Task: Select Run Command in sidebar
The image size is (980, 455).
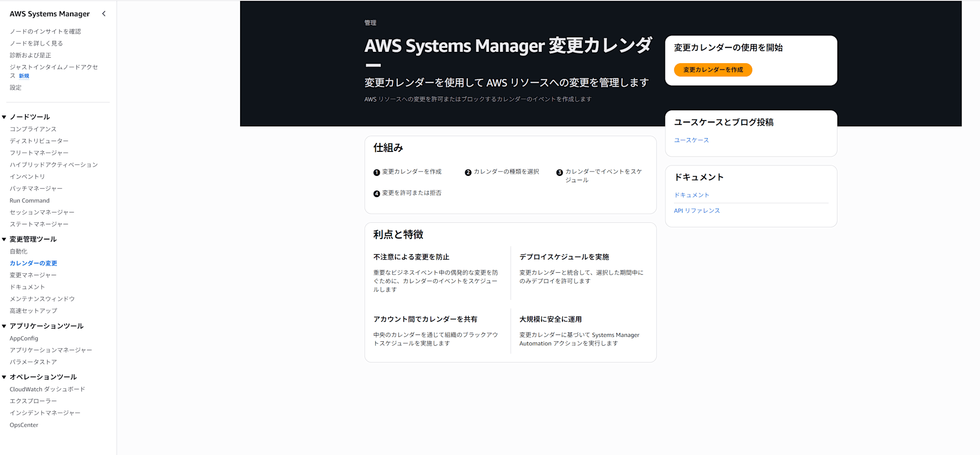Action: coord(29,200)
